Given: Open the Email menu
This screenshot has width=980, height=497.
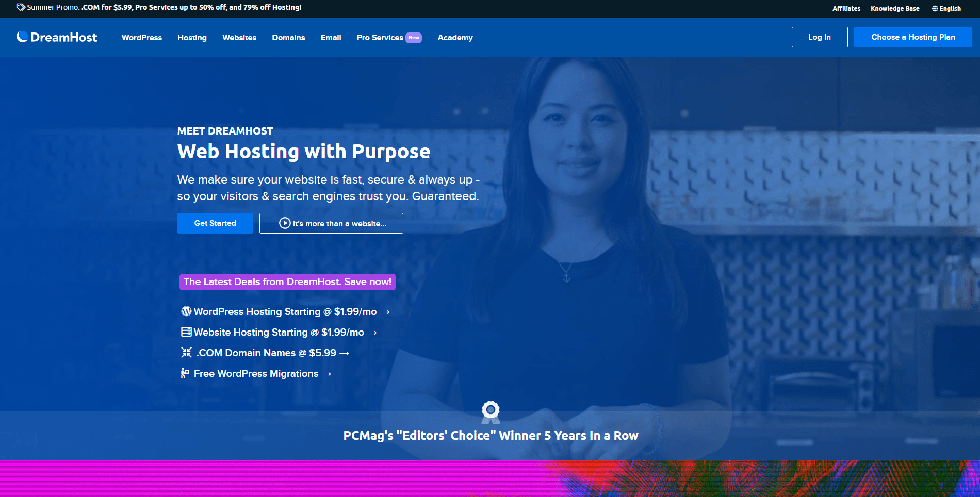Looking at the screenshot, I should click(x=331, y=38).
